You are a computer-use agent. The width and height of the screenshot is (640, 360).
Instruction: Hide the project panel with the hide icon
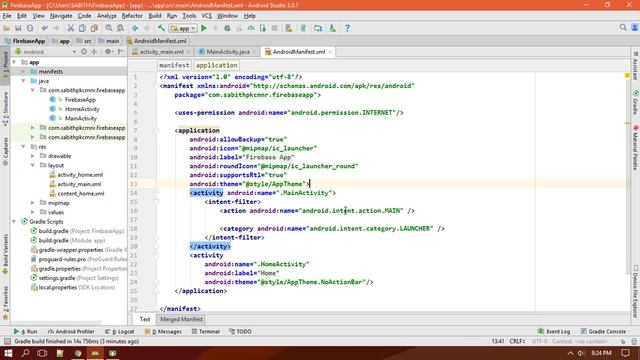pyautogui.click(x=121, y=52)
